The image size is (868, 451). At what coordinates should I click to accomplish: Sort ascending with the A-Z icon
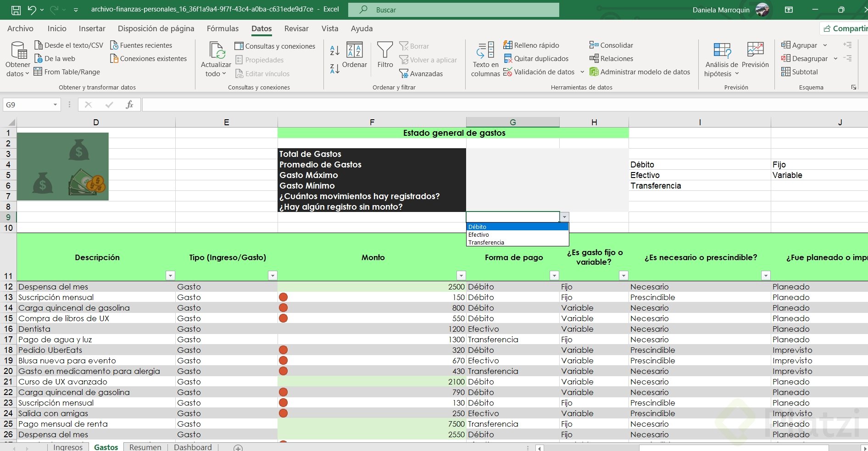(x=335, y=50)
